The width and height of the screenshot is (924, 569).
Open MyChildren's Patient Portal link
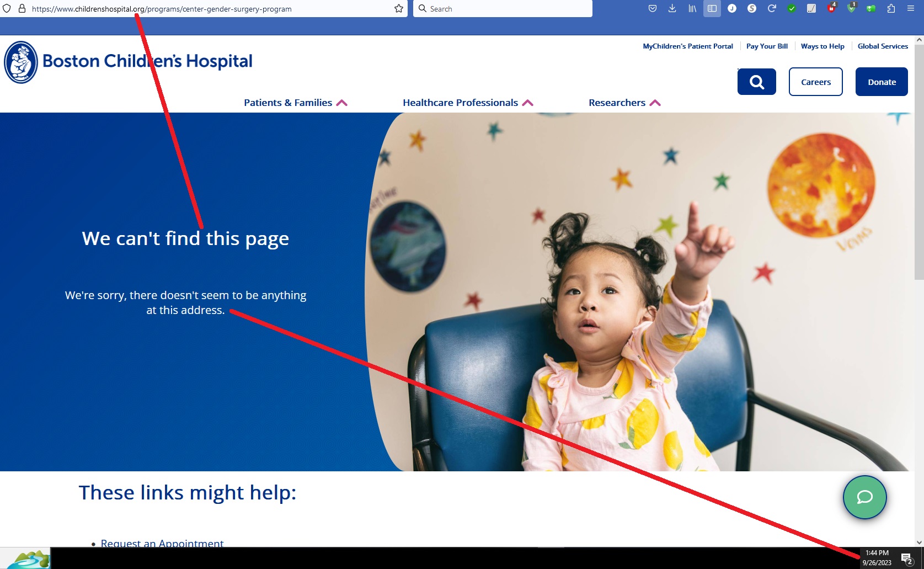click(687, 46)
